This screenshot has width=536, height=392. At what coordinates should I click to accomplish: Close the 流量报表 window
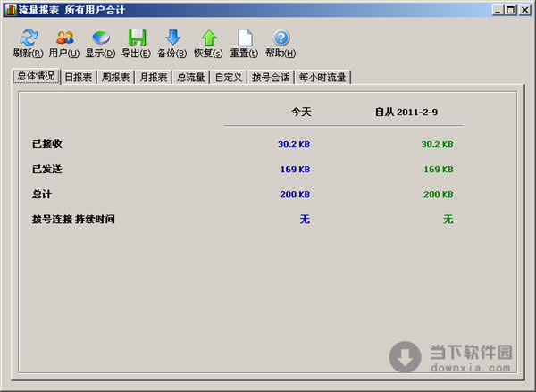pyautogui.click(x=524, y=10)
